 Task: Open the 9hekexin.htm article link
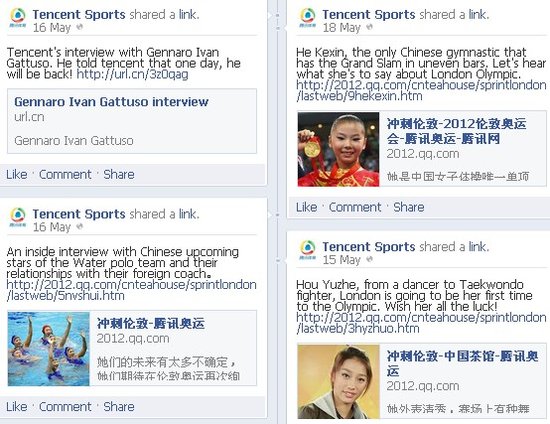pos(421,90)
